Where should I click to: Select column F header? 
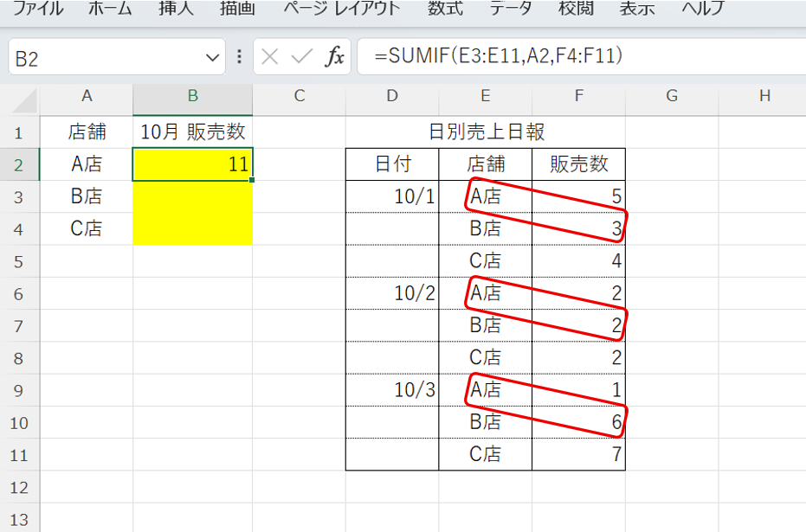pyautogui.click(x=578, y=96)
